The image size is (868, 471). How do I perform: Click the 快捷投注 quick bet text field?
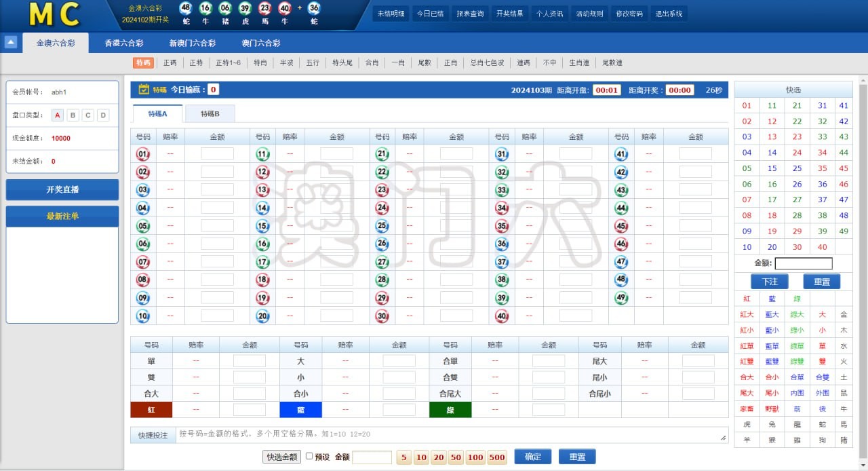[x=452, y=434]
